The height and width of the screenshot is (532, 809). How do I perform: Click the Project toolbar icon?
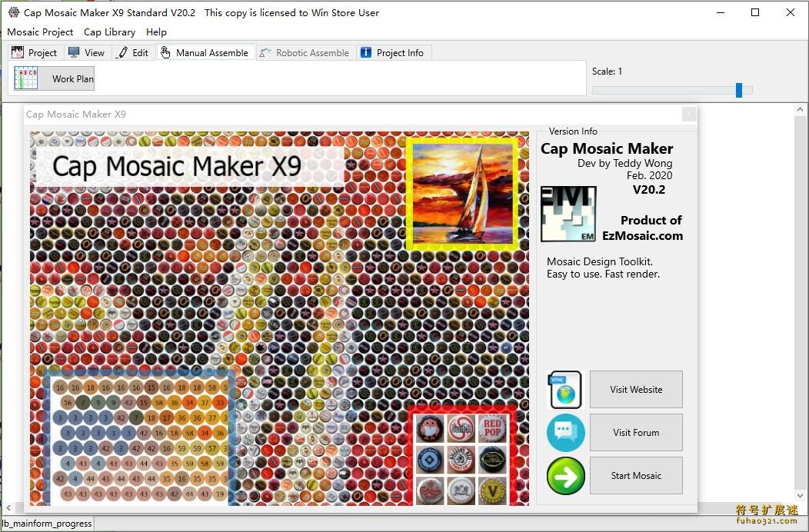[17, 52]
